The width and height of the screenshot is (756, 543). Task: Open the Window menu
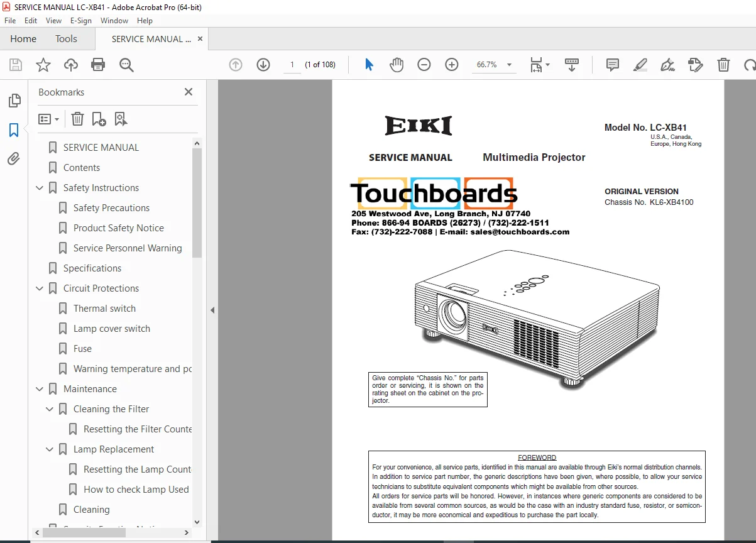(114, 21)
